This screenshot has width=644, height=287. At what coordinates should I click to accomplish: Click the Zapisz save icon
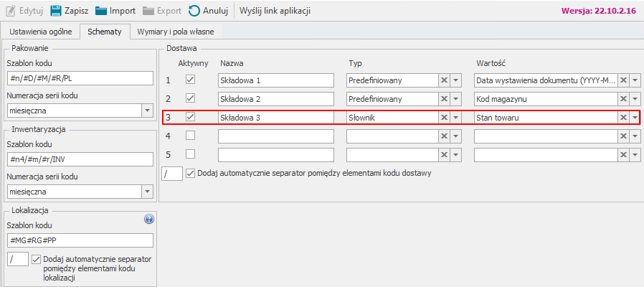56,11
